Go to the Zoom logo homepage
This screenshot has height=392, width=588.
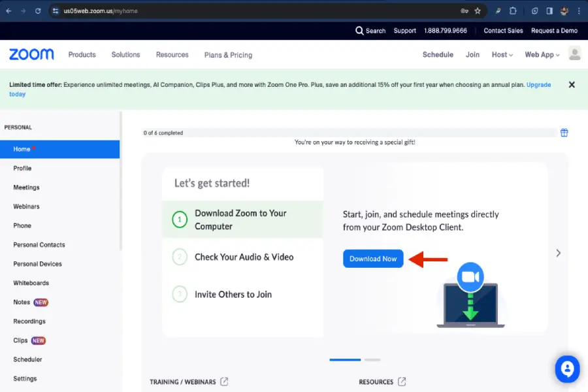[31, 54]
